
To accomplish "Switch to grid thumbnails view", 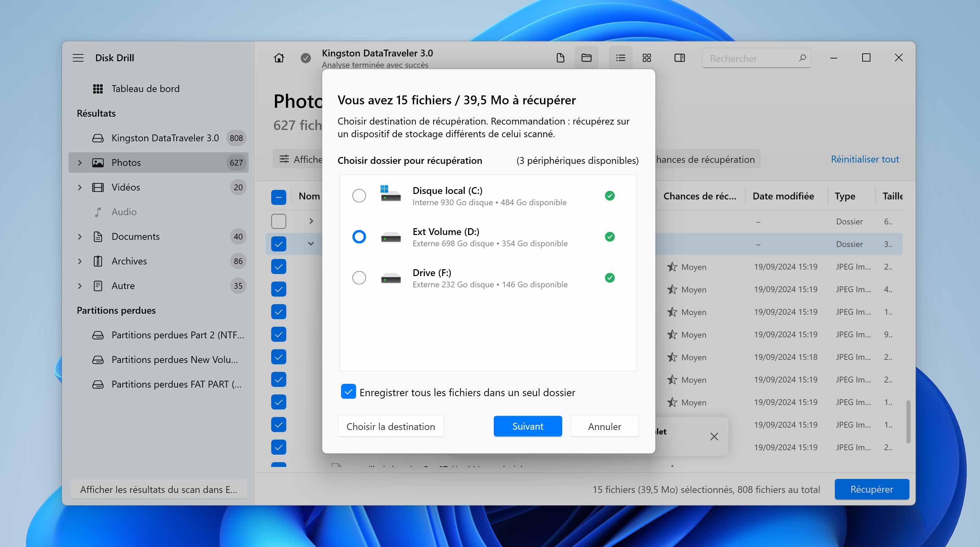I will point(647,58).
